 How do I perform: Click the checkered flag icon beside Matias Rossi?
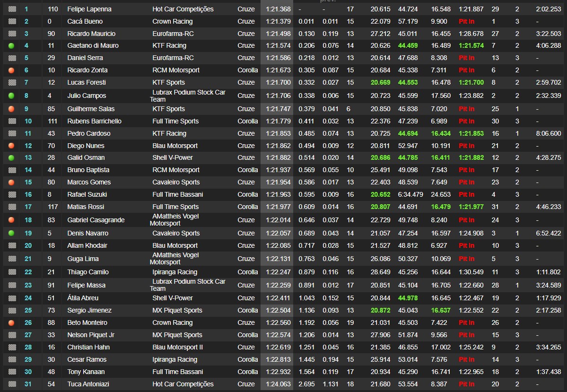point(12,207)
